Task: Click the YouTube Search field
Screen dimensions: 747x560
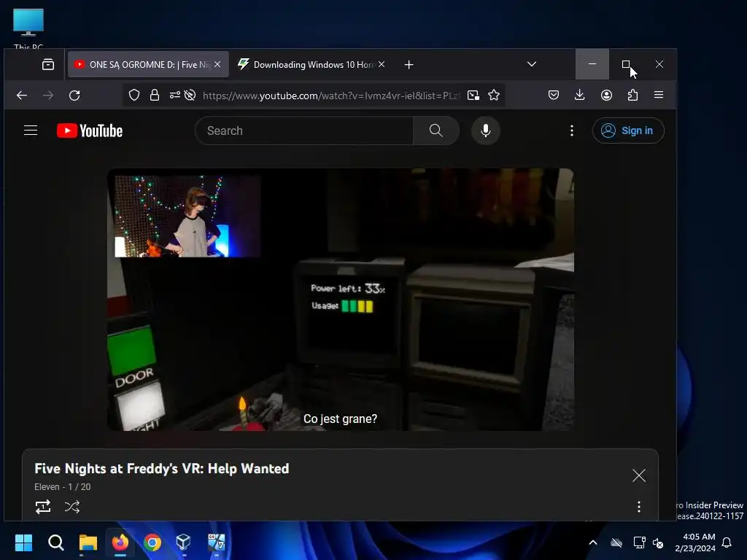Action: point(304,131)
